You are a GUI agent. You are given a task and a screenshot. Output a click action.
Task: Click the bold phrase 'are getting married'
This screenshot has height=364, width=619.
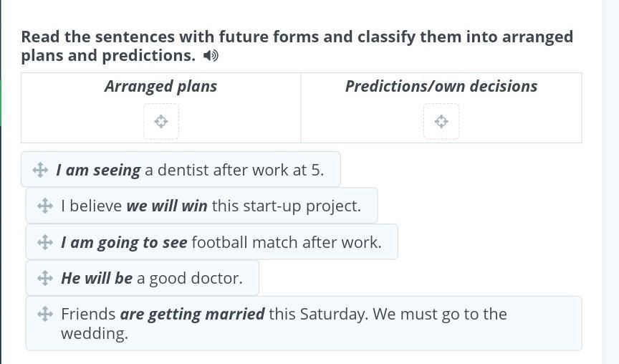tap(192, 314)
